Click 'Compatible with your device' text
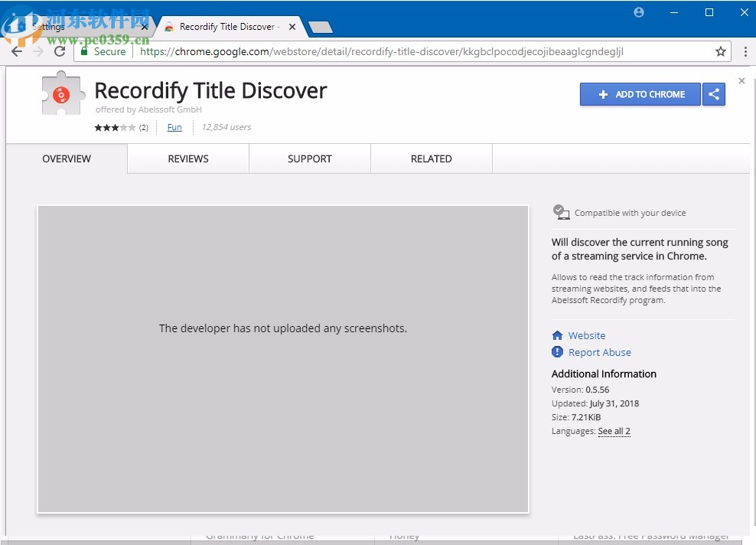This screenshot has height=545, width=756. [x=630, y=213]
